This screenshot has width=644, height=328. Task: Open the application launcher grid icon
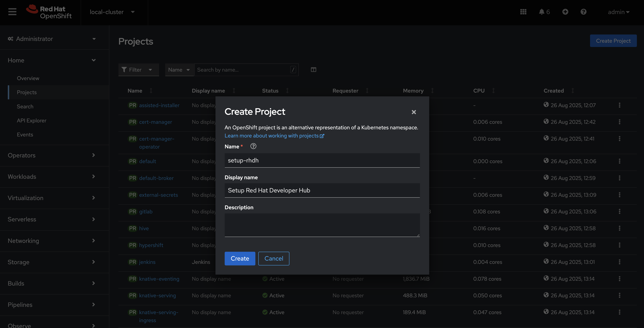coord(523,12)
